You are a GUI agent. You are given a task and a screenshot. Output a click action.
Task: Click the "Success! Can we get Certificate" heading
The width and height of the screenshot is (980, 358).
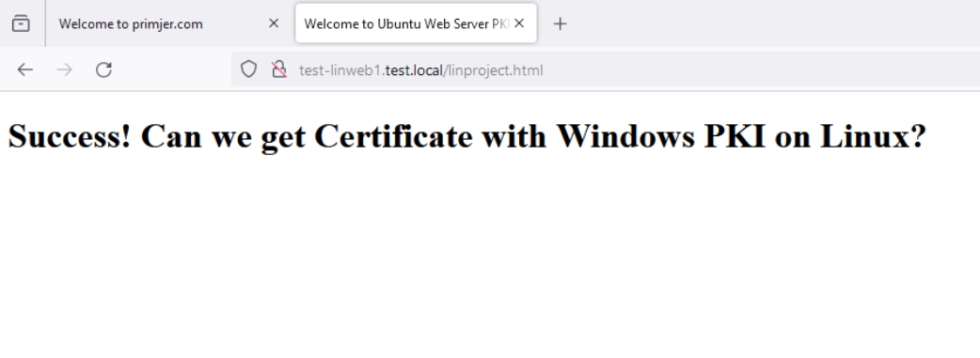[466, 136]
